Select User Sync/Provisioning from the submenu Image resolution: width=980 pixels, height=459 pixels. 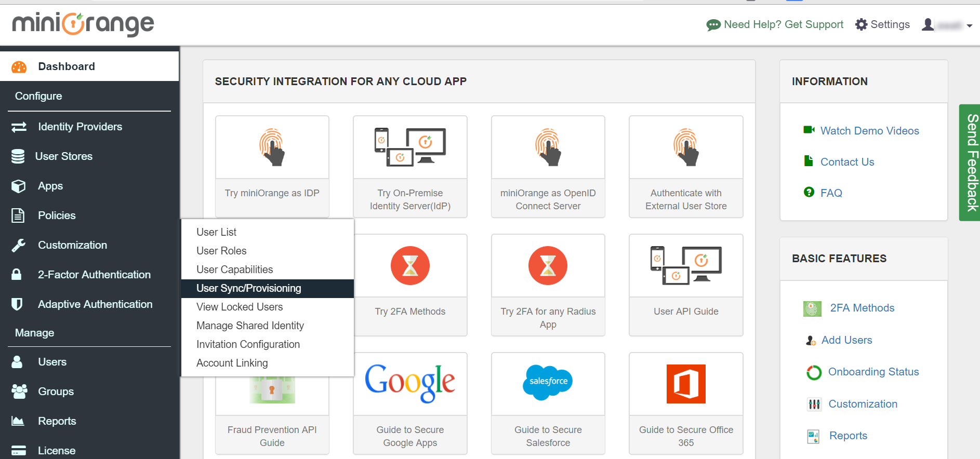click(249, 288)
